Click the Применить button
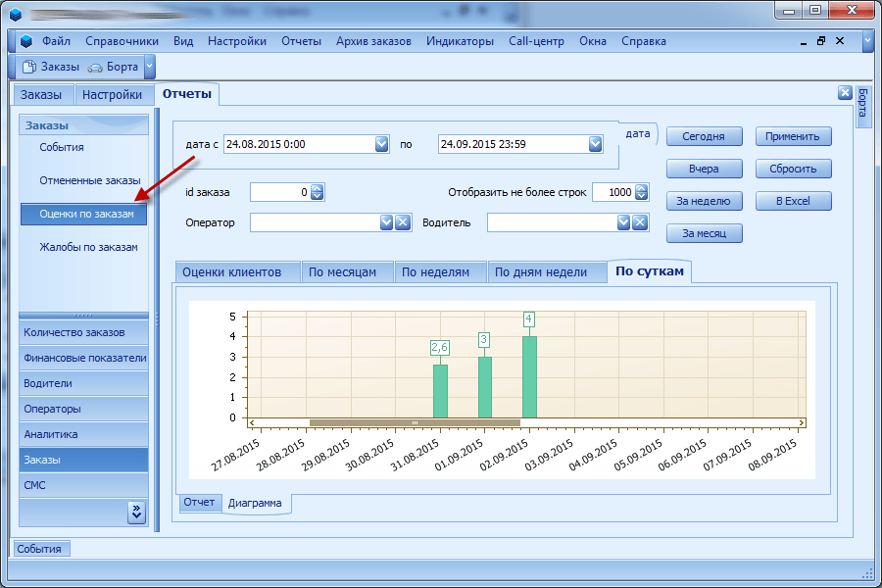The height and width of the screenshot is (588, 882). pyautogui.click(x=793, y=136)
